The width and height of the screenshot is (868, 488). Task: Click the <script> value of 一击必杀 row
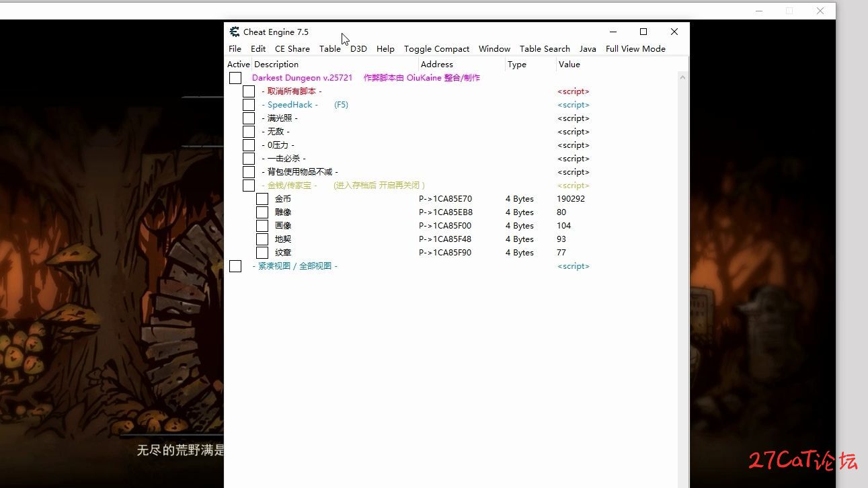coord(574,159)
